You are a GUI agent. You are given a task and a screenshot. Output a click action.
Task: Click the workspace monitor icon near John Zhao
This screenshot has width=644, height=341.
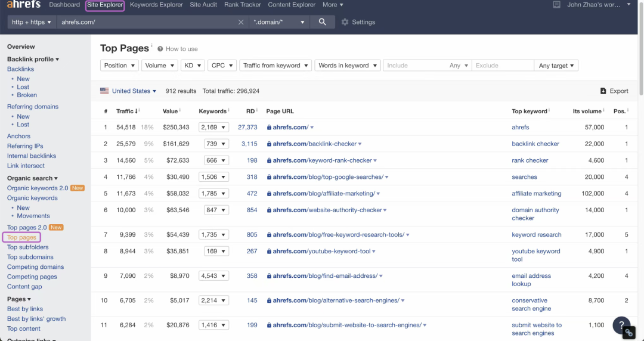556,5
